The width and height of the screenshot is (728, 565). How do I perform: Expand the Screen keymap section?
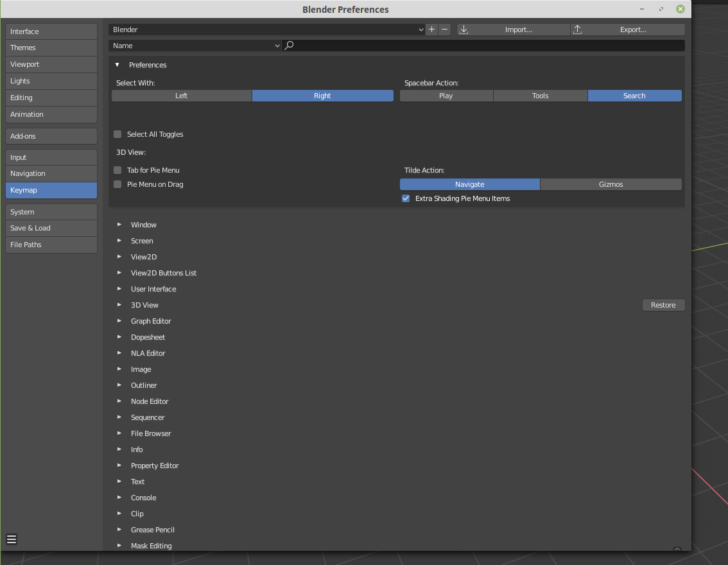[119, 241]
